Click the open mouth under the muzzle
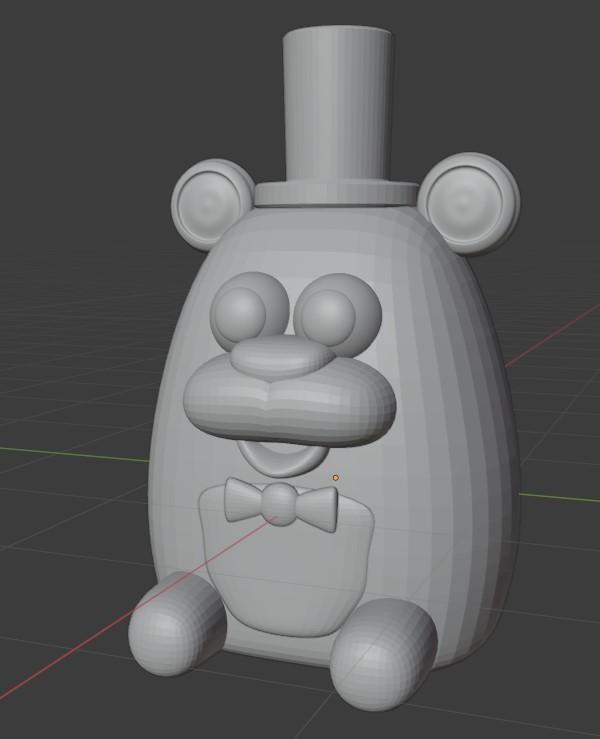 [x=282, y=459]
